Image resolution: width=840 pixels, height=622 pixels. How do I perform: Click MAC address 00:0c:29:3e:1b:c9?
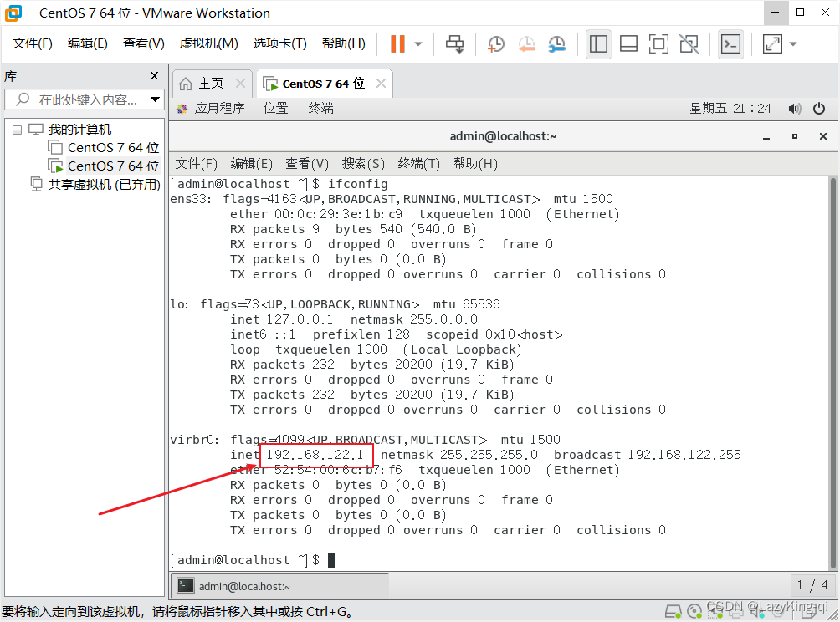[338, 214]
